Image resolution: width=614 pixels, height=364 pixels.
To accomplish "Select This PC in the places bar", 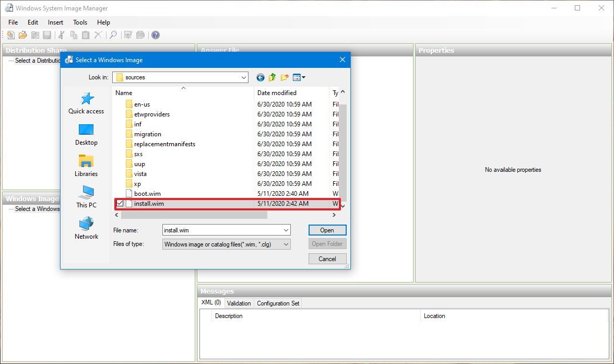I will (x=86, y=197).
